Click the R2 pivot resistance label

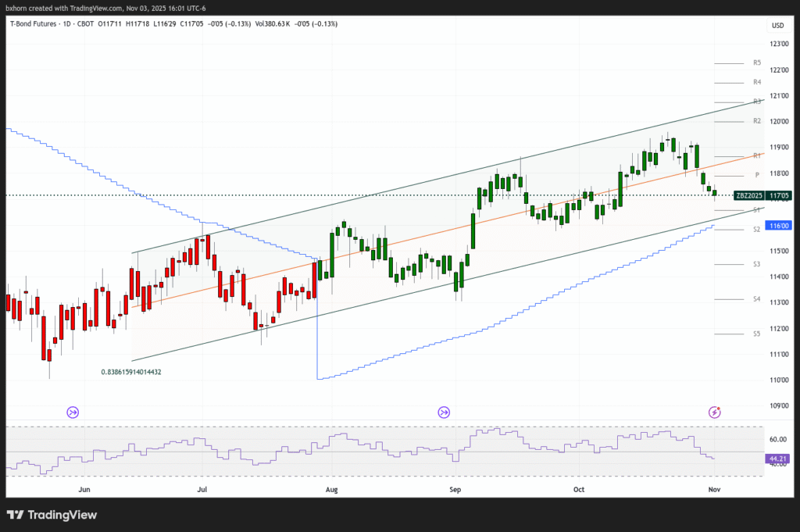pos(757,121)
